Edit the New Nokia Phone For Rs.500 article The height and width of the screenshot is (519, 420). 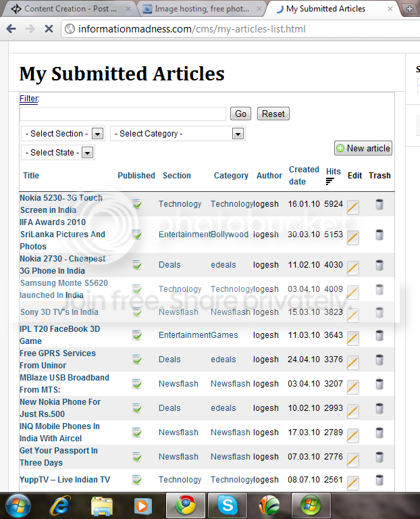[353, 412]
